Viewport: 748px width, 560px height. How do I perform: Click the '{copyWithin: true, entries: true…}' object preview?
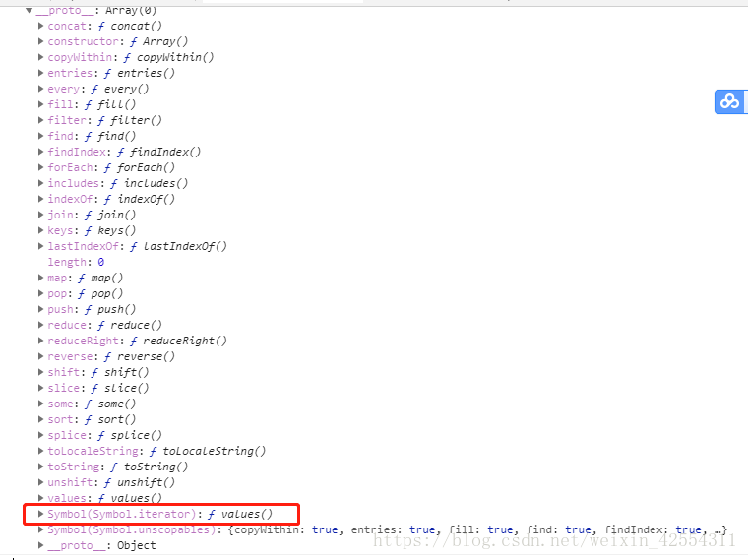click(x=477, y=529)
